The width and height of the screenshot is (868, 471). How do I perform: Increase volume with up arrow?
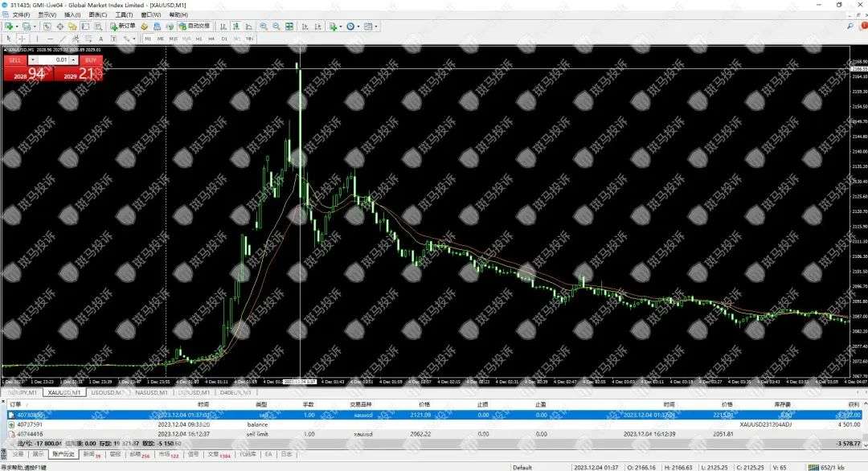[x=73, y=59]
